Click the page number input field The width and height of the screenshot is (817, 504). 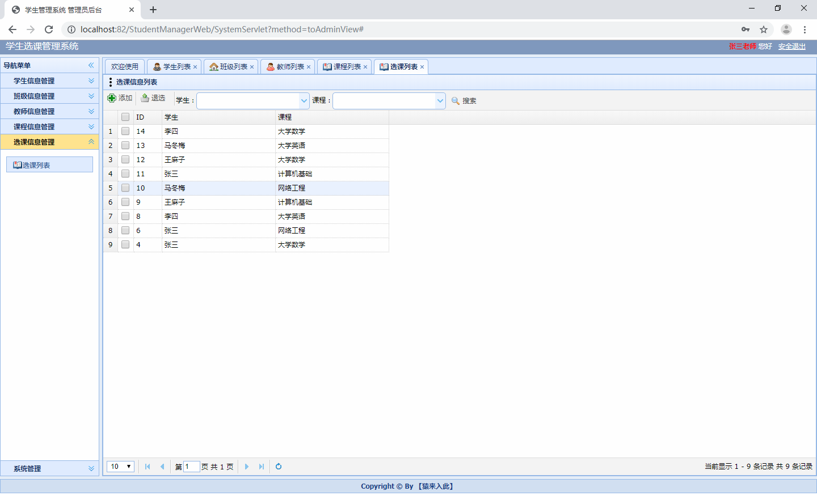pos(192,467)
